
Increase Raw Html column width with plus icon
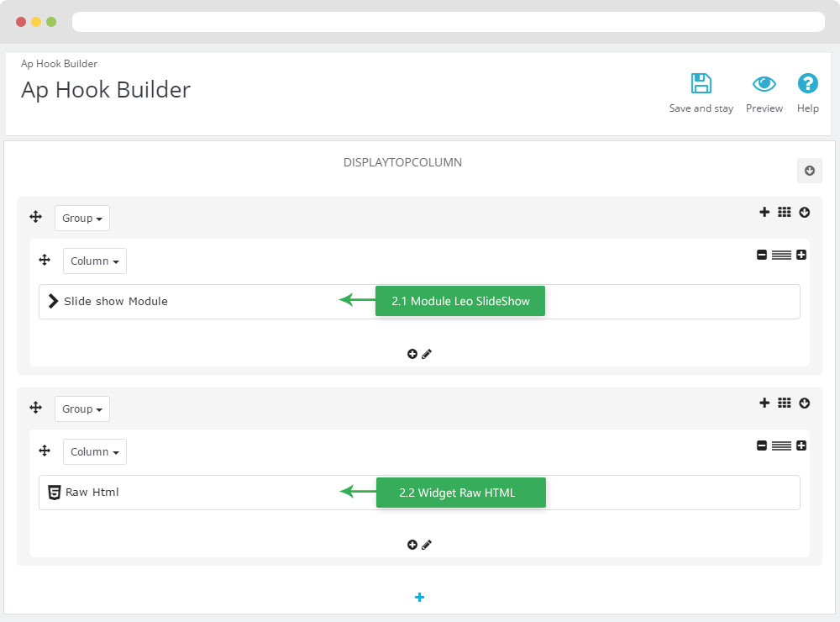click(801, 445)
